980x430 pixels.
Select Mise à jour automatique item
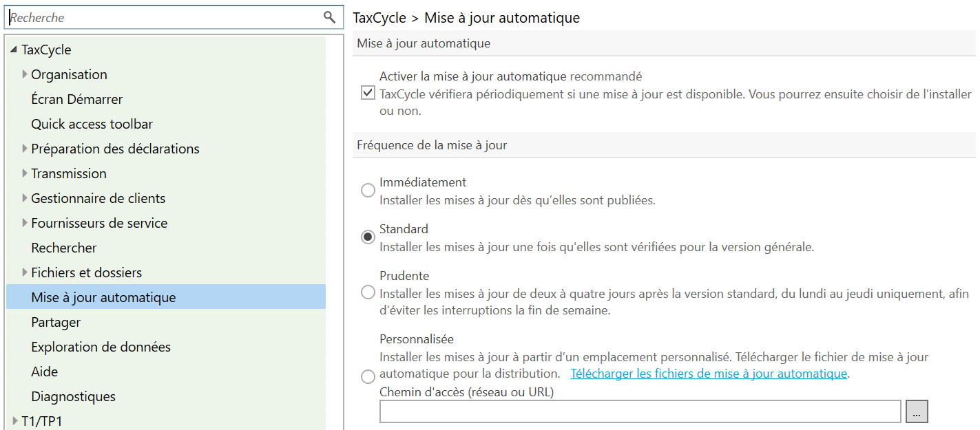(x=166, y=297)
